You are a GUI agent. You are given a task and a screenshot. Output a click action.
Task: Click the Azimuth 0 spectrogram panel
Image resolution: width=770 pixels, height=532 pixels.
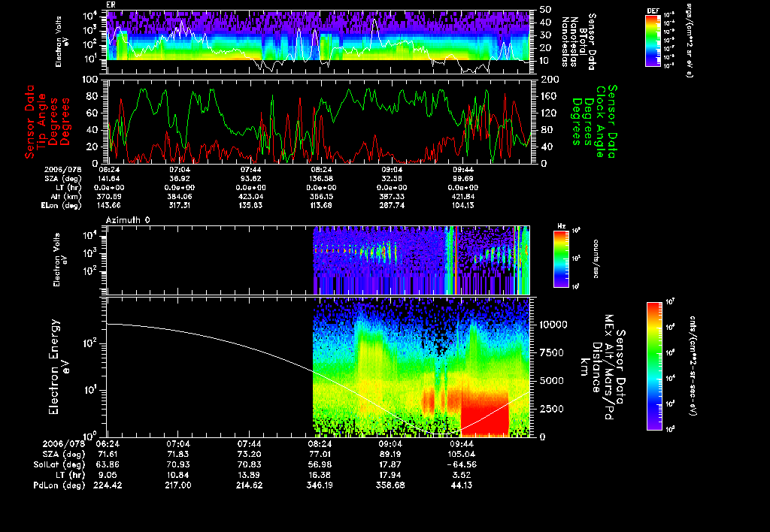[x=318, y=260]
